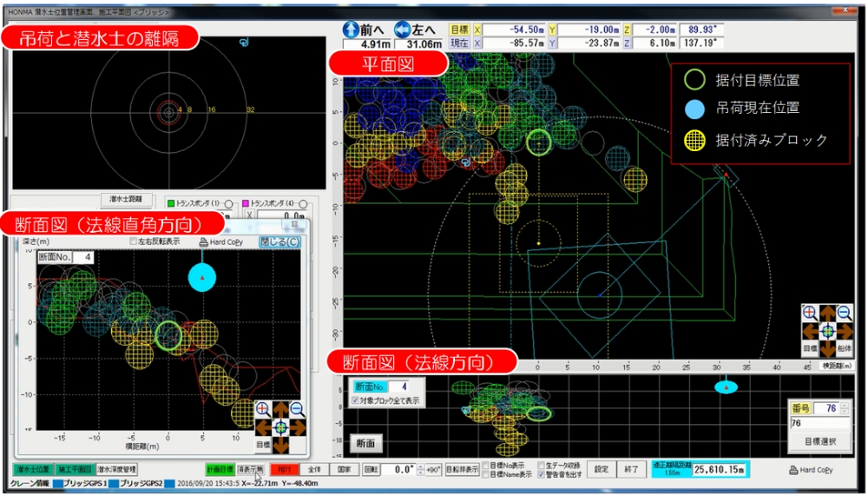
Task: Zoom out on the plan view map
Action: [845, 314]
